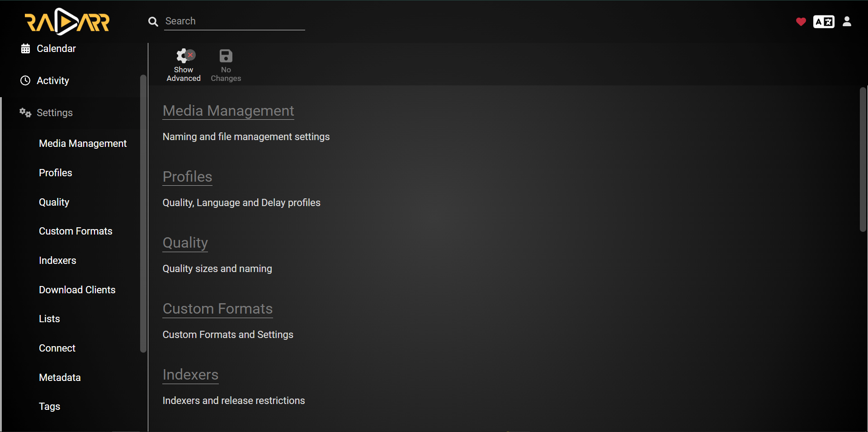Go to Metadata in the sidebar
The image size is (868, 432).
click(60, 377)
